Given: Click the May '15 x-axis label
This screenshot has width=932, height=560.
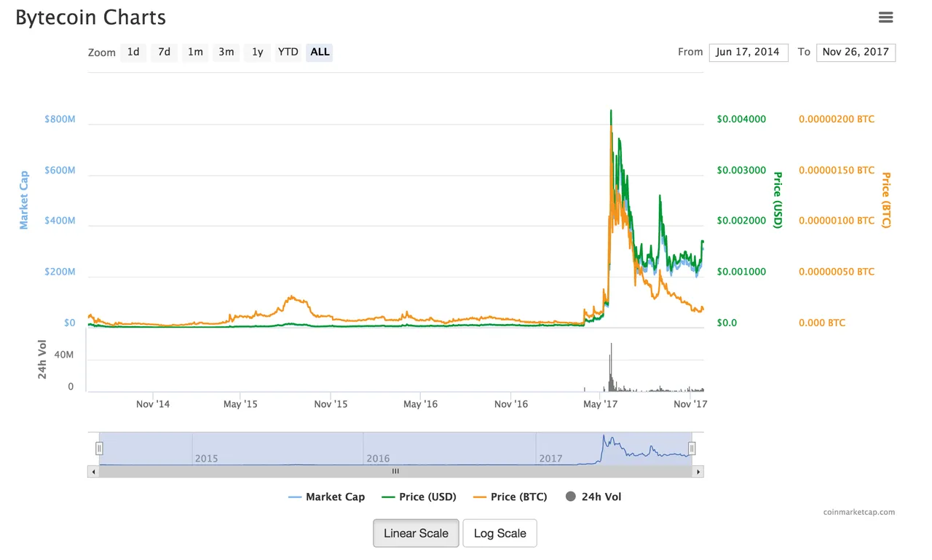Looking at the screenshot, I should pyautogui.click(x=241, y=403).
